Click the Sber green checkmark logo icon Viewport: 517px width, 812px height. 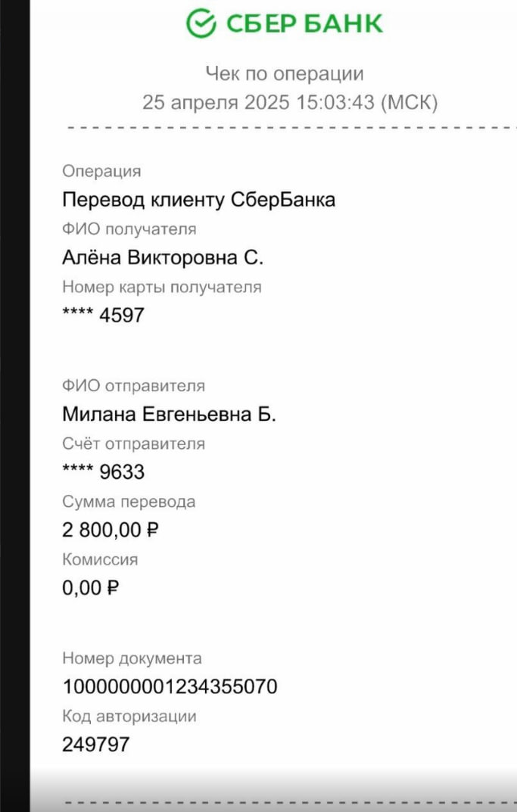(201, 23)
